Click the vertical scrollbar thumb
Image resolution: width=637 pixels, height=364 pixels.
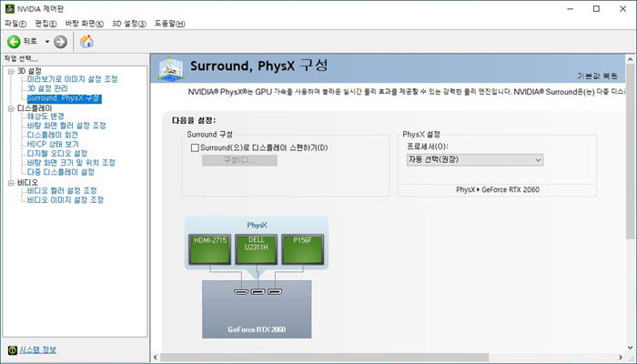coord(631,152)
